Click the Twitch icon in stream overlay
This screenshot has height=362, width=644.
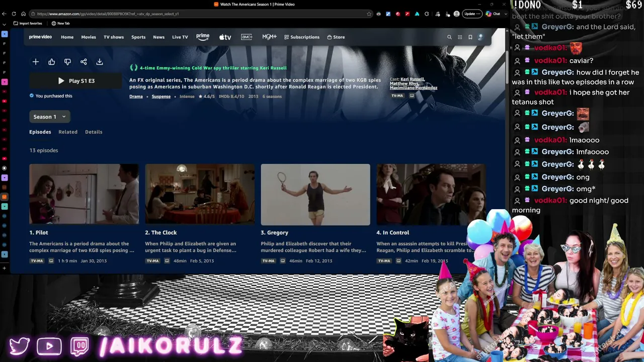pyautogui.click(x=79, y=346)
